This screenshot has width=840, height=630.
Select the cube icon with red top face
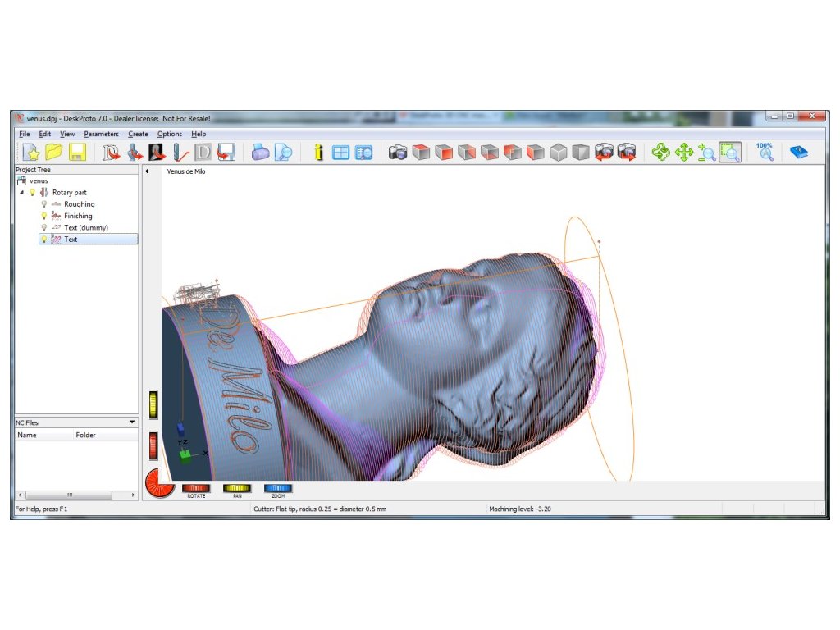click(x=421, y=153)
